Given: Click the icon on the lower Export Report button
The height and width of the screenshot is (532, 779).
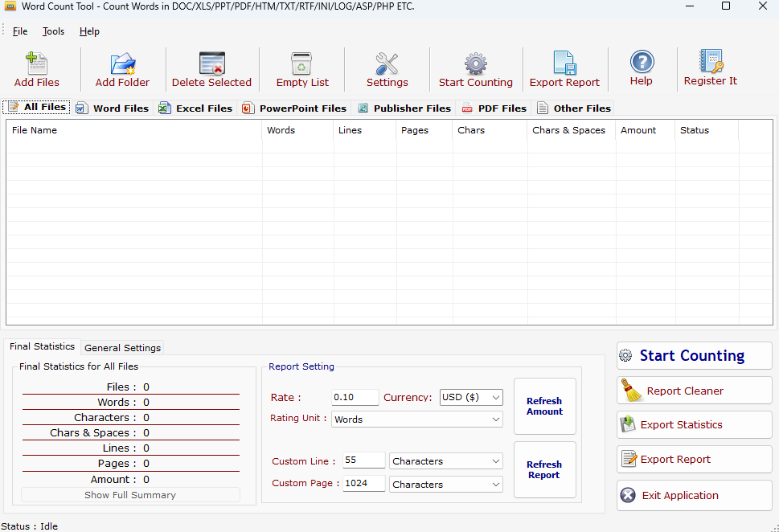Looking at the screenshot, I should 629,459.
